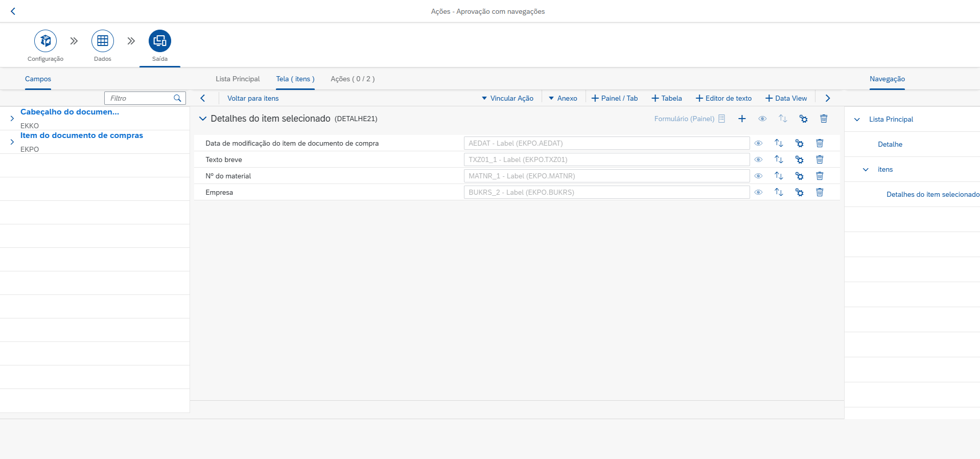Toggle visibility of the Data de modificação field

click(758, 143)
